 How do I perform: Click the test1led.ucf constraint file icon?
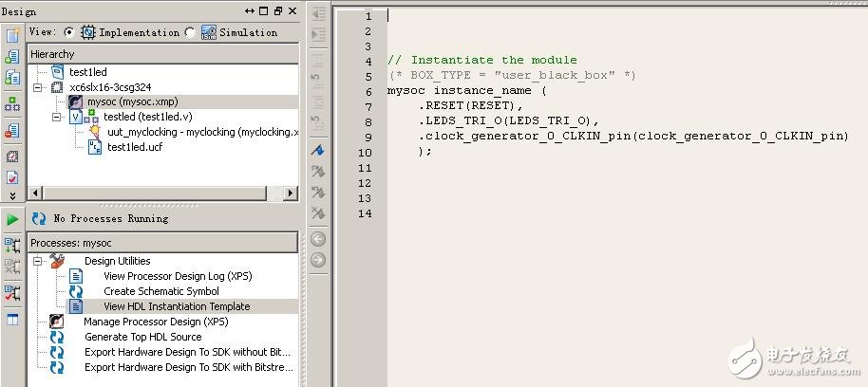point(95,147)
